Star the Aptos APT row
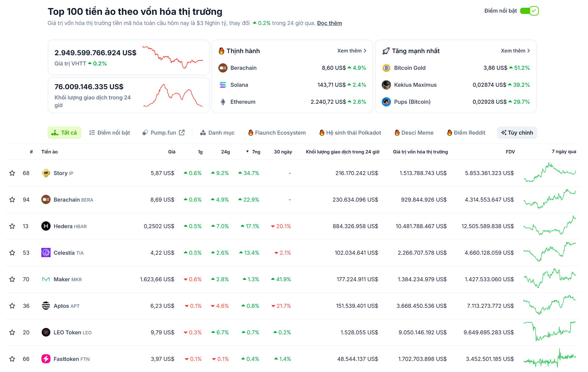Screen dimensions: 588x372 tap(12, 306)
